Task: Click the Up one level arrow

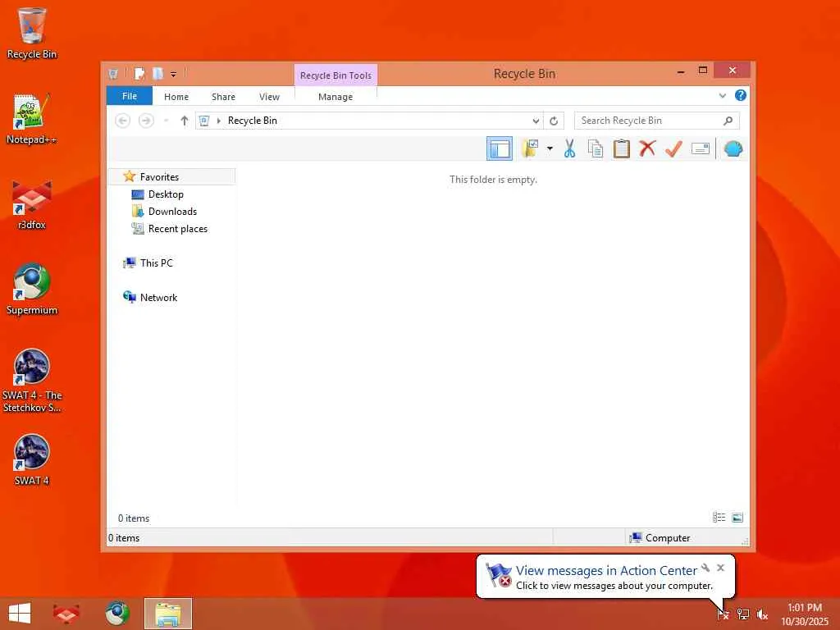Action: click(185, 121)
